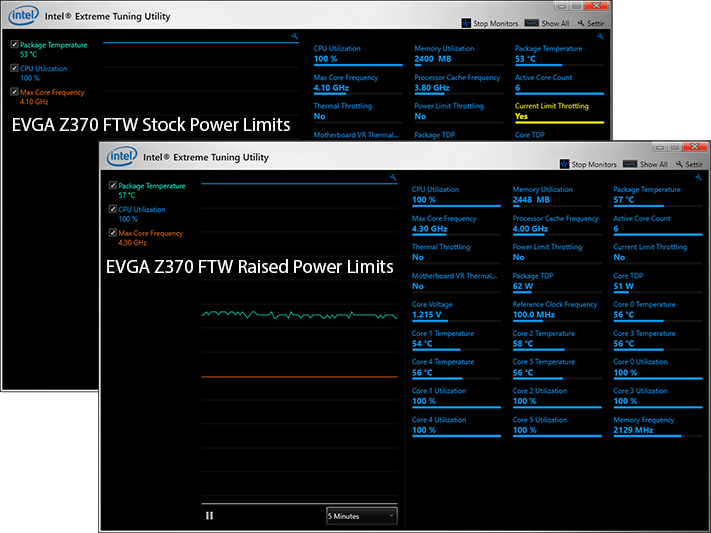Click Show All graph icon, back window
Viewport: 711px width, 533px height.
[x=531, y=23]
